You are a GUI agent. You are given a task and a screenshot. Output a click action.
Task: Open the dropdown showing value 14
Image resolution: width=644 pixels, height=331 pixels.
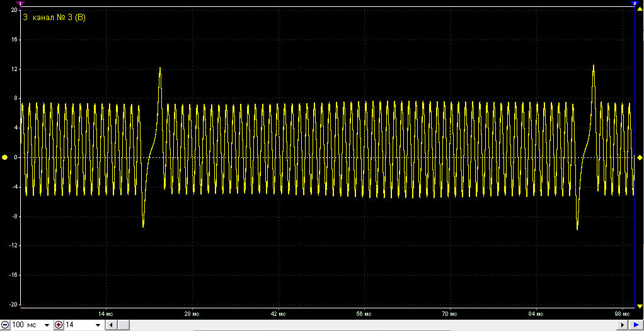pyautogui.click(x=98, y=325)
